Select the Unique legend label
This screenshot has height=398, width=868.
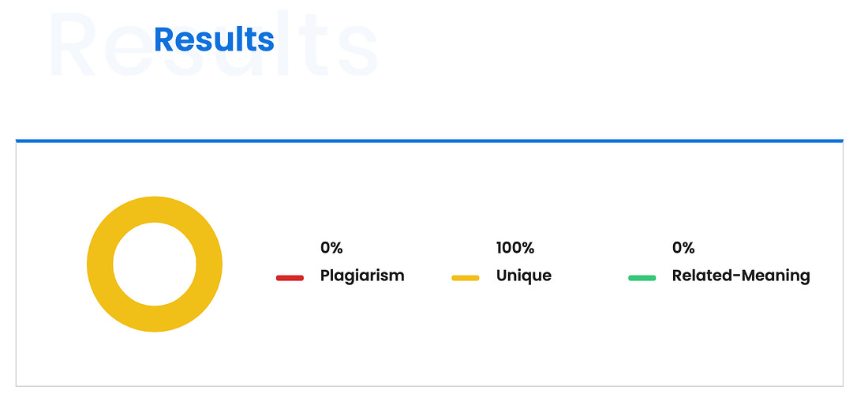pyautogui.click(x=524, y=276)
